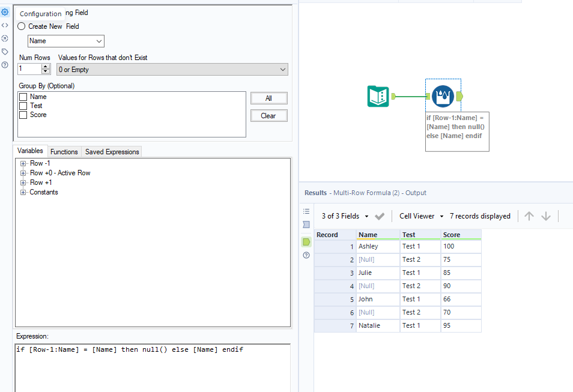Open the Saved Expressions tab
573x392 pixels.
[x=111, y=151]
